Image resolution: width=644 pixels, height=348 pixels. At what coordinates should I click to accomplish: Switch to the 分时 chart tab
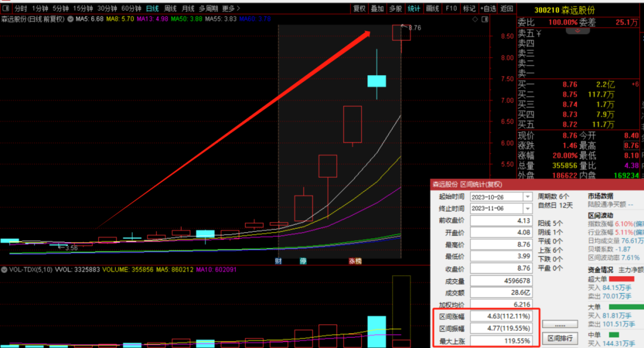(x=20, y=8)
